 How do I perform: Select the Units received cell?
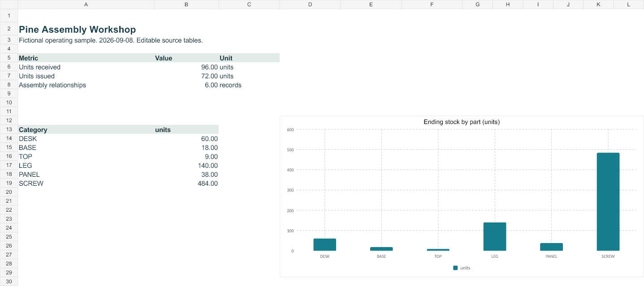pos(86,67)
